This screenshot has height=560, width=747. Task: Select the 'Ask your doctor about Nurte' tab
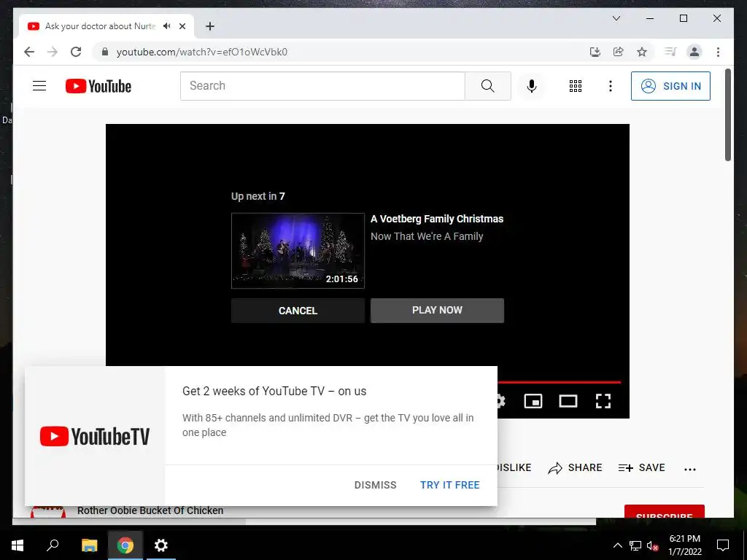pyautogui.click(x=100, y=26)
